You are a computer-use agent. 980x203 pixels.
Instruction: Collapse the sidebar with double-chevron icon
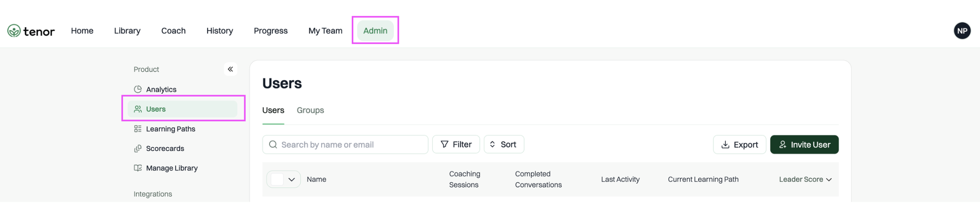point(230,69)
